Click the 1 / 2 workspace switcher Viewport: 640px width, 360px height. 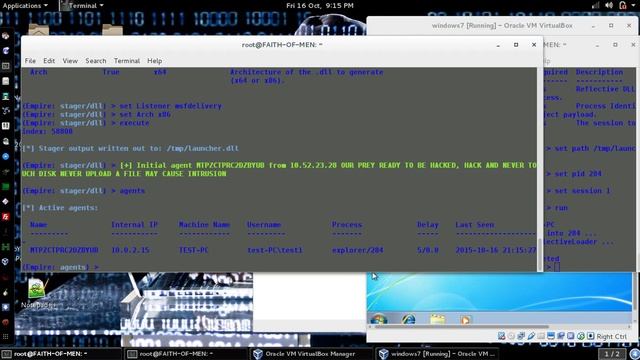point(611,354)
